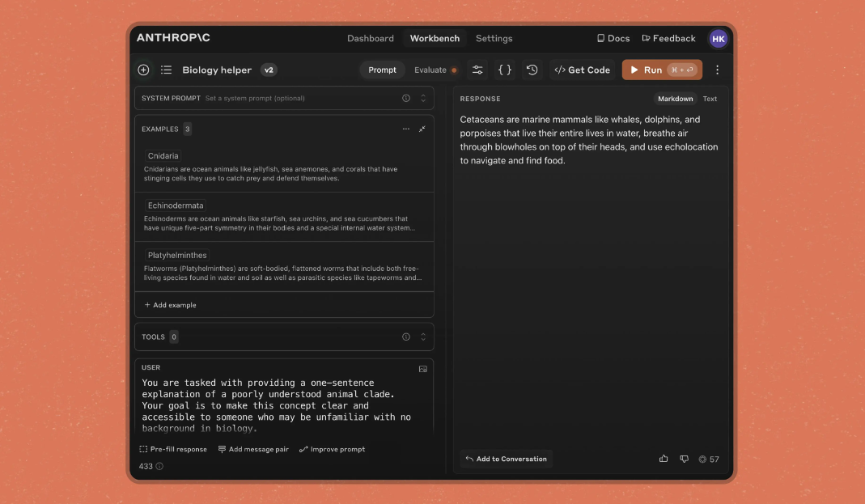Attach an image to user message
865x504 pixels.
point(423,369)
